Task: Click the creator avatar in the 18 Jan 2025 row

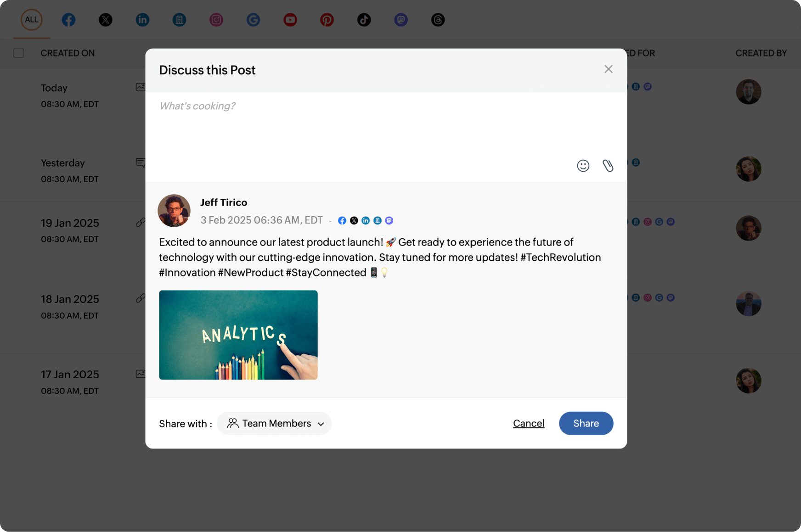Action: click(749, 303)
